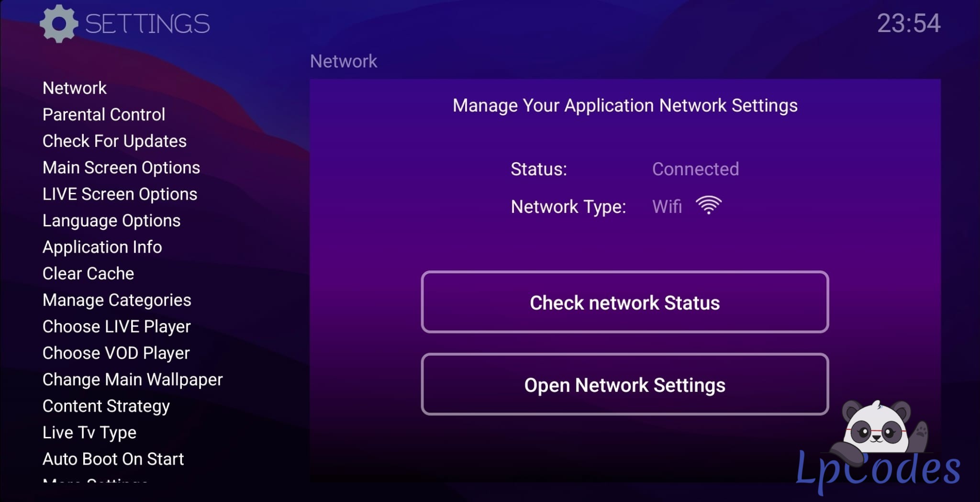The width and height of the screenshot is (980, 502).
Task: Open Manage Categories
Action: coord(117,300)
